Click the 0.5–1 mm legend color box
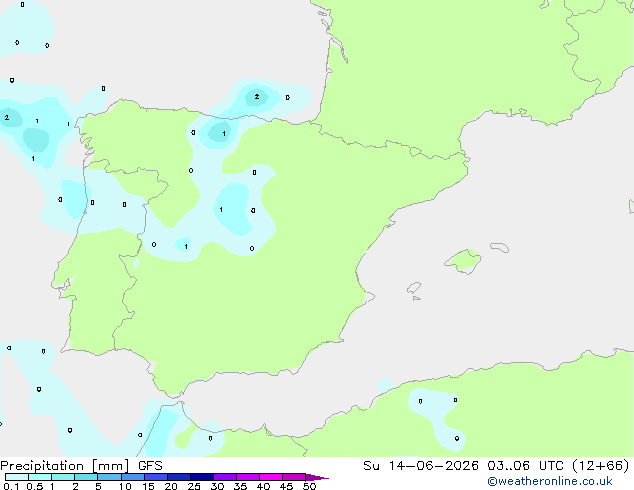The image size is (634, 490). pos(40,477)
